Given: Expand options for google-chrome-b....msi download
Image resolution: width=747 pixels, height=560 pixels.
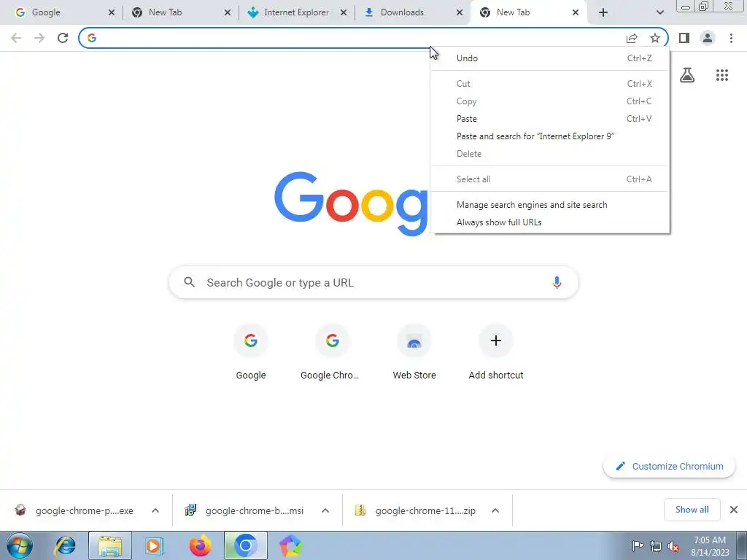Looking at the screenshot, I should click(x=325, y=510).
